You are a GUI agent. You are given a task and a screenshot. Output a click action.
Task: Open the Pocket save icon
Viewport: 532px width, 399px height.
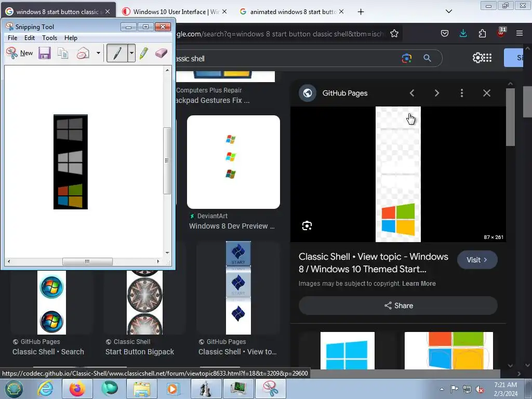click(445, 33)
